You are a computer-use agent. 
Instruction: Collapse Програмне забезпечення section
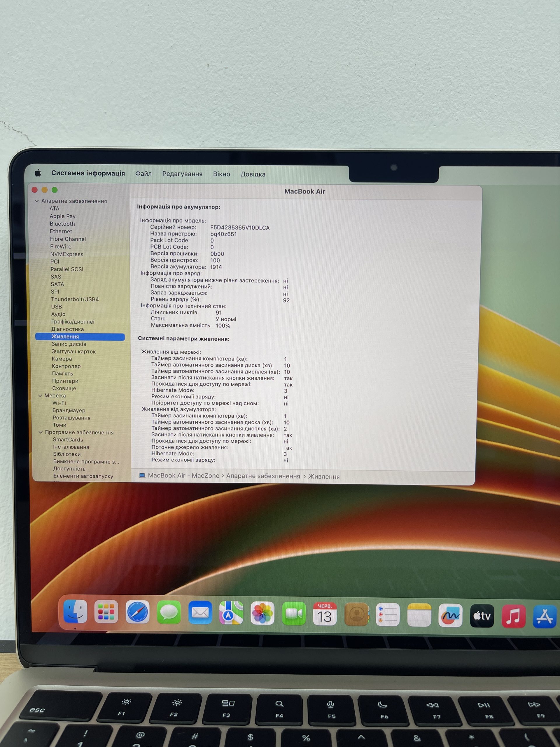41,432
